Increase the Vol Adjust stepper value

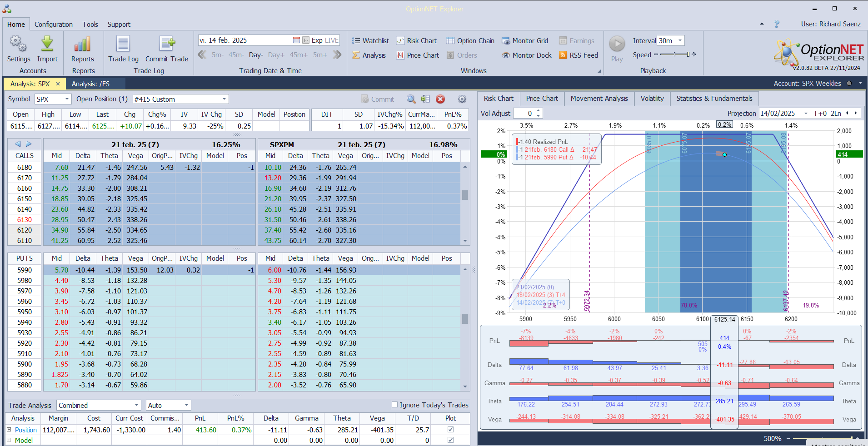pos(539,111)
